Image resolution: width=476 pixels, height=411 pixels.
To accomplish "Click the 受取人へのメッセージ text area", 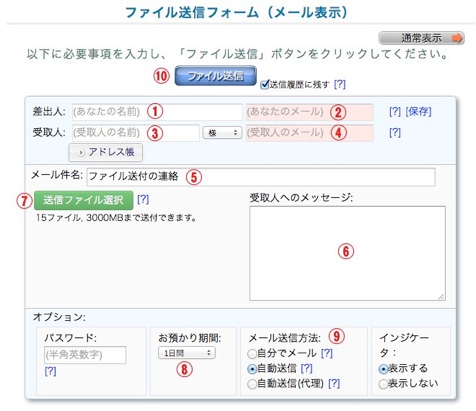I will (347, 253).
